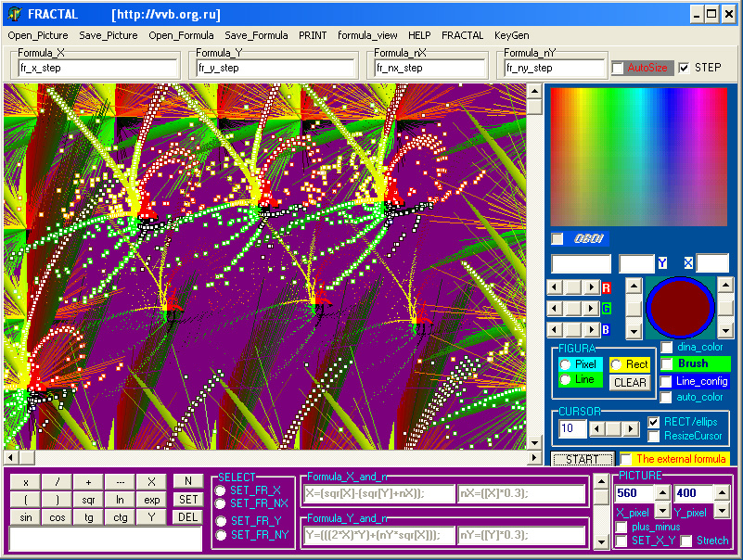This screenshot has width=743, height=560.
Task: Enable the Stretch checkbox
Action: (x=686, y=541)
